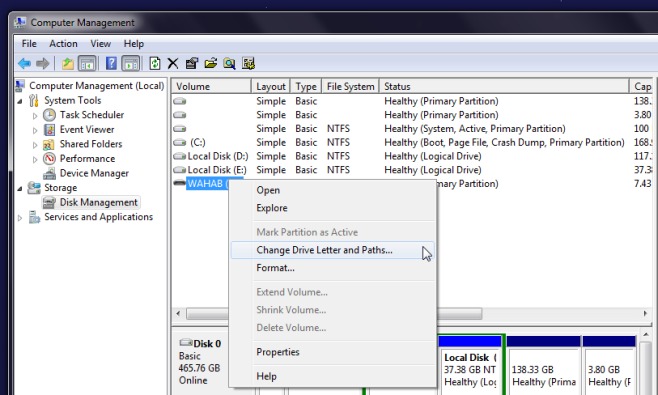Viewport: 658px width, 395px height.
Task: Click the Device Manager icon in tree
Action: [50, 173]
